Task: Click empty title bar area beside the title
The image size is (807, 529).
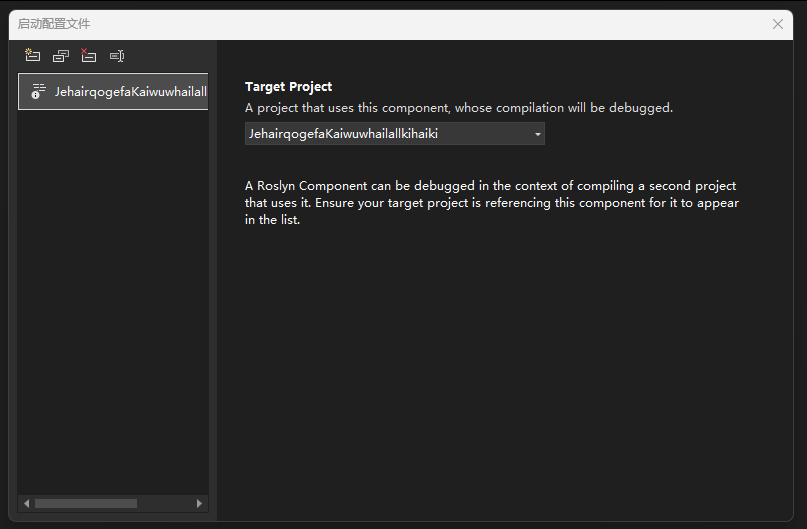Action: 400,24
